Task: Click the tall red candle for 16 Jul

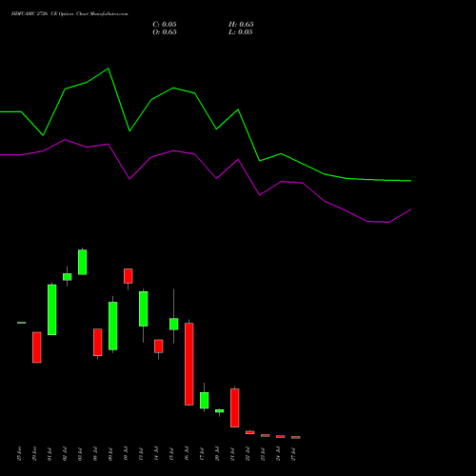Action: point(189,364)
